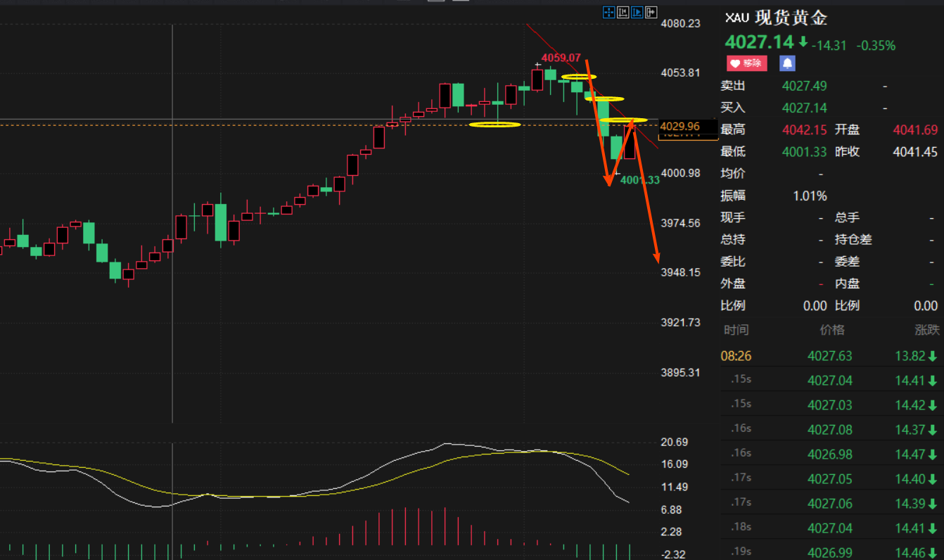Click the 11.49 MACD axis label
944x560 pixels.
pyautogui.click(x=675, y=487)
